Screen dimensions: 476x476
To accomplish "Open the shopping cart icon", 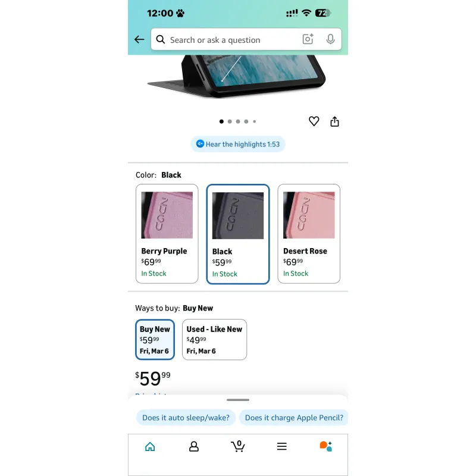I will (x=238, y=446).
